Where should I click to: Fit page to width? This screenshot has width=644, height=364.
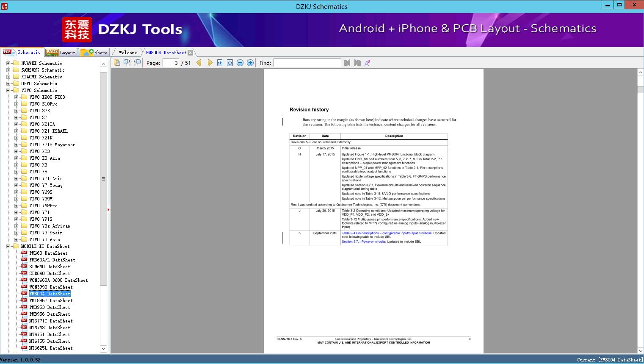(220, 63)
